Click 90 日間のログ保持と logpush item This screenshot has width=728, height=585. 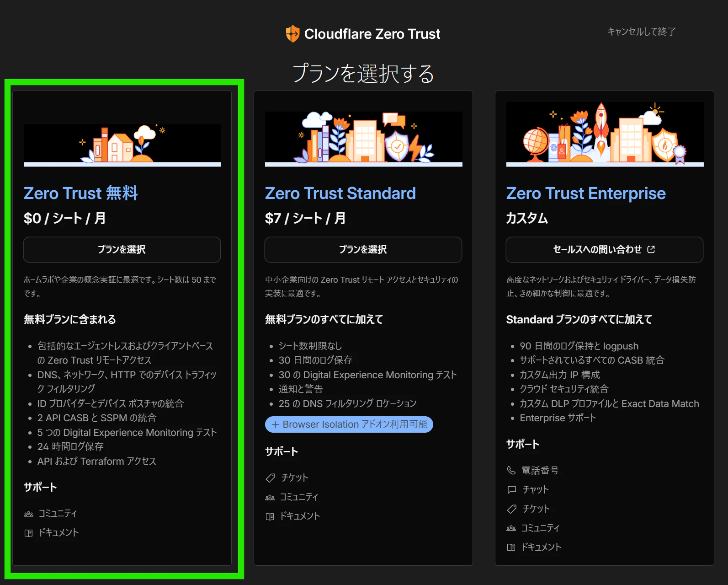tap(579, 346)
